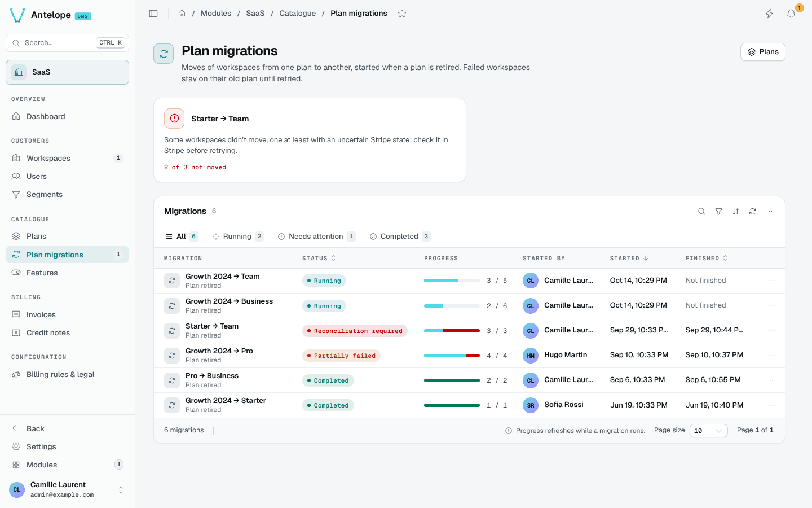812x508 pixels.
Task: Go to home breadcrumb icon
Action: pos(182,14)
